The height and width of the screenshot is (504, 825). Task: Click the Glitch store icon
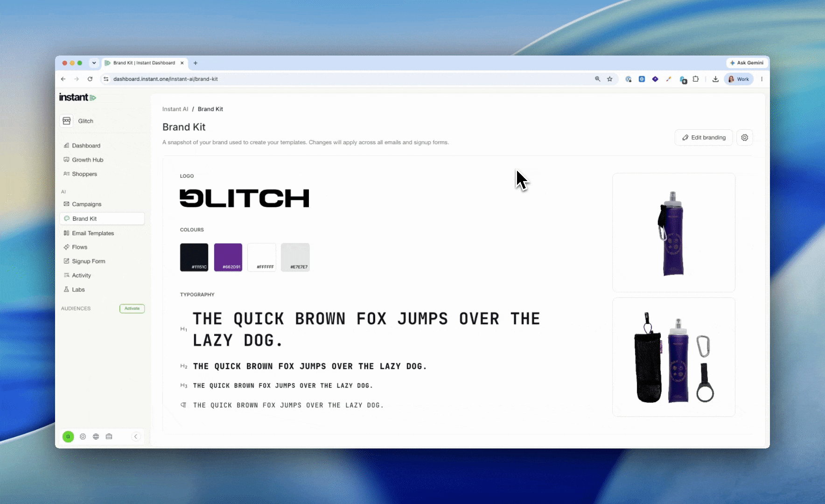pyautogui.click(x=67, y=121)
